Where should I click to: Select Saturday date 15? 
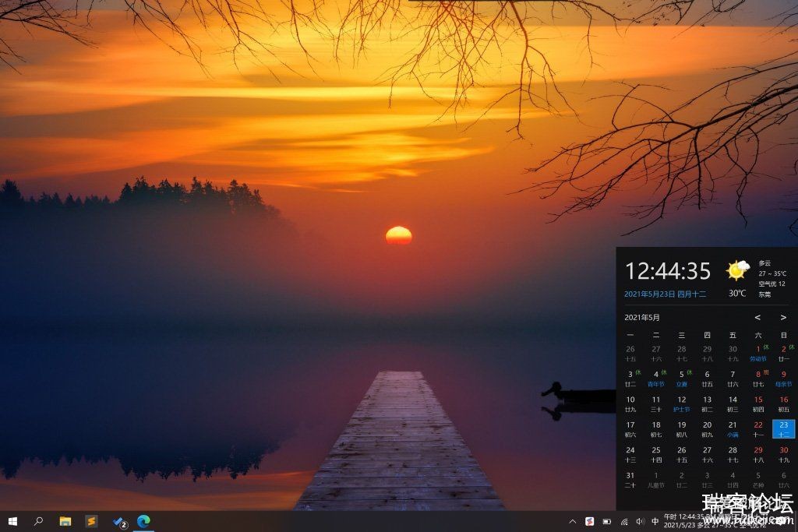click(757, 403)
